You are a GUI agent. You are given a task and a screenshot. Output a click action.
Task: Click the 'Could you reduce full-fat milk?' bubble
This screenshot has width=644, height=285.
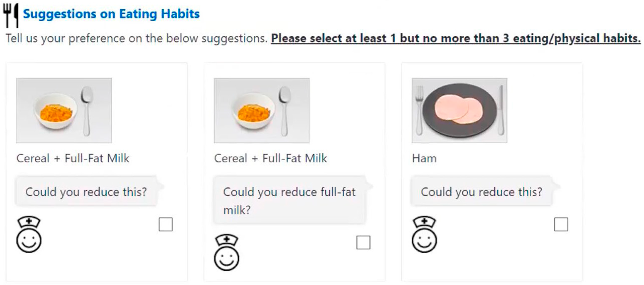[x=289, y=200]
